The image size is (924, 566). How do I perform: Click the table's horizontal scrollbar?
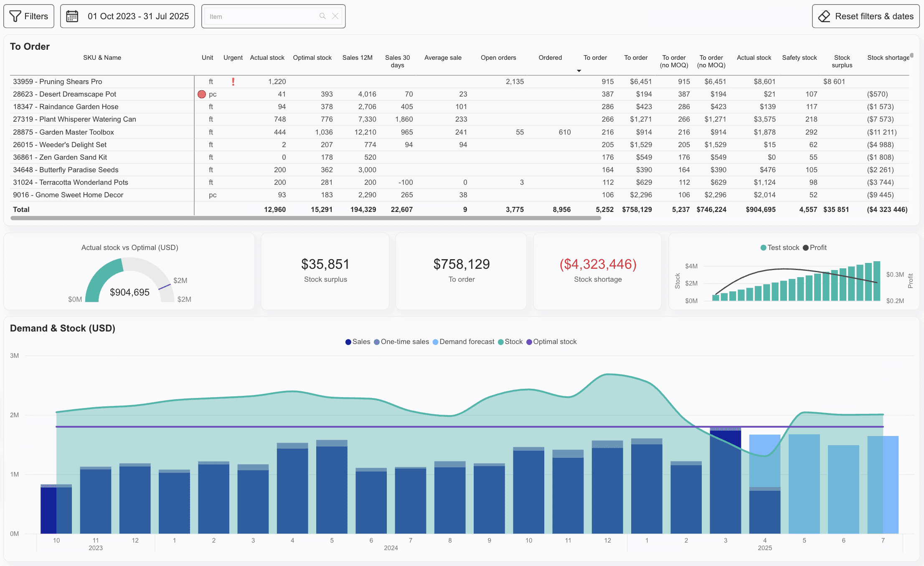(x=305, y=218)
